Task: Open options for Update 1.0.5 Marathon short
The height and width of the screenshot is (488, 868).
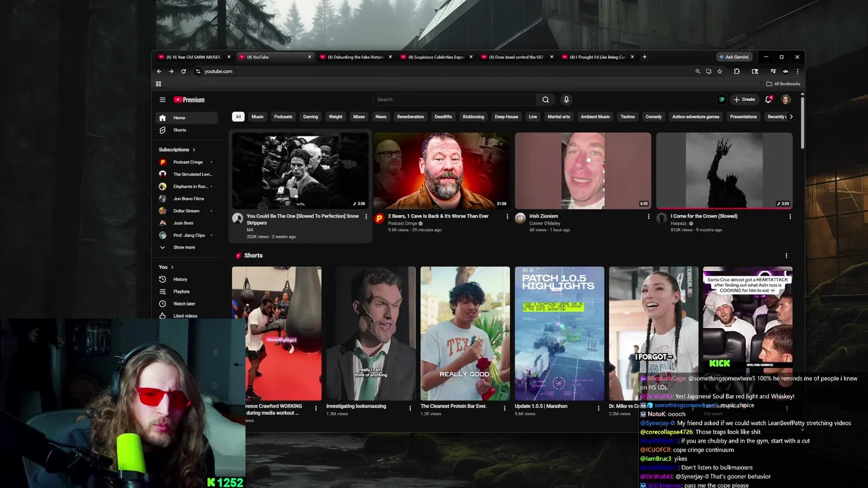Action: [x=598, y=408]
